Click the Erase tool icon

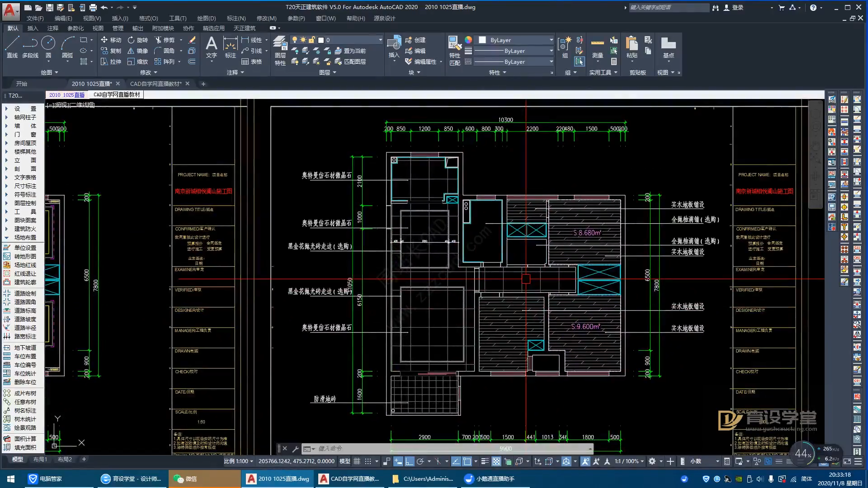tap(192, 40)
